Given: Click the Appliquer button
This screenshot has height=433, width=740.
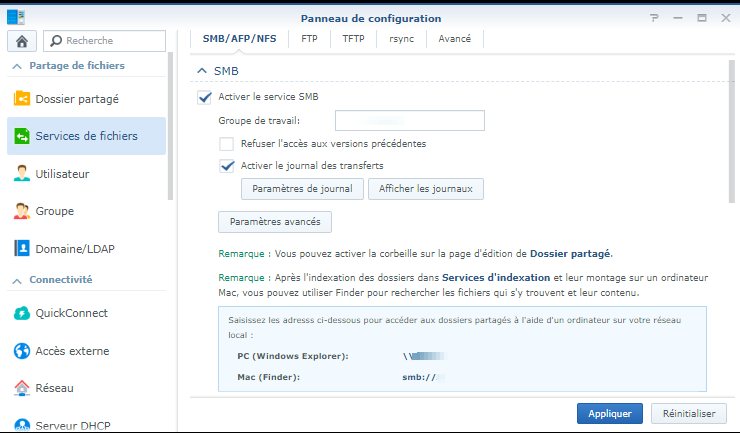Looking at the screenshot, I should pos(609,413).
